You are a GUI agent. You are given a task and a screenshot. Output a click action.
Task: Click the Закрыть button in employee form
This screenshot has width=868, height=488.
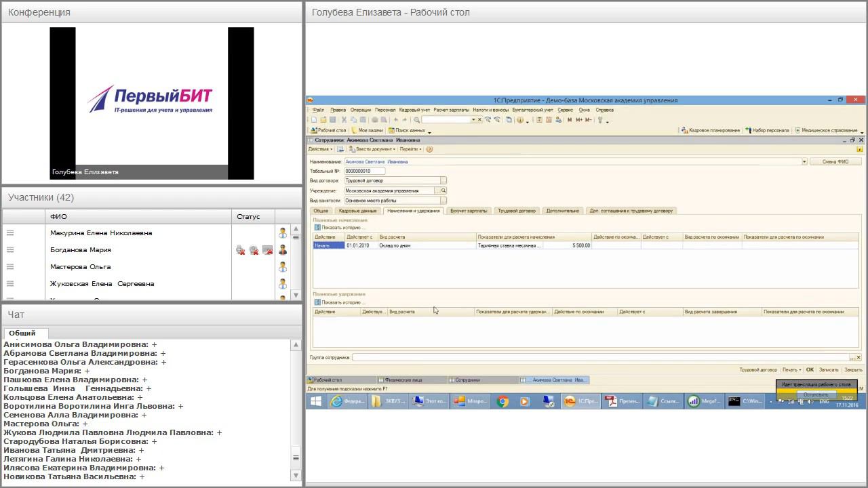[853, 370]
